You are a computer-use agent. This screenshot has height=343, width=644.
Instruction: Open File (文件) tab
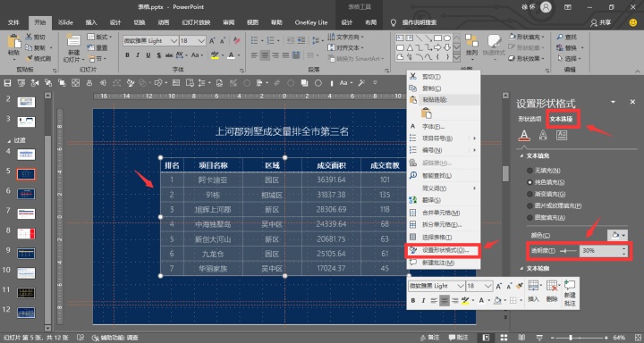(x=13, y=22)
